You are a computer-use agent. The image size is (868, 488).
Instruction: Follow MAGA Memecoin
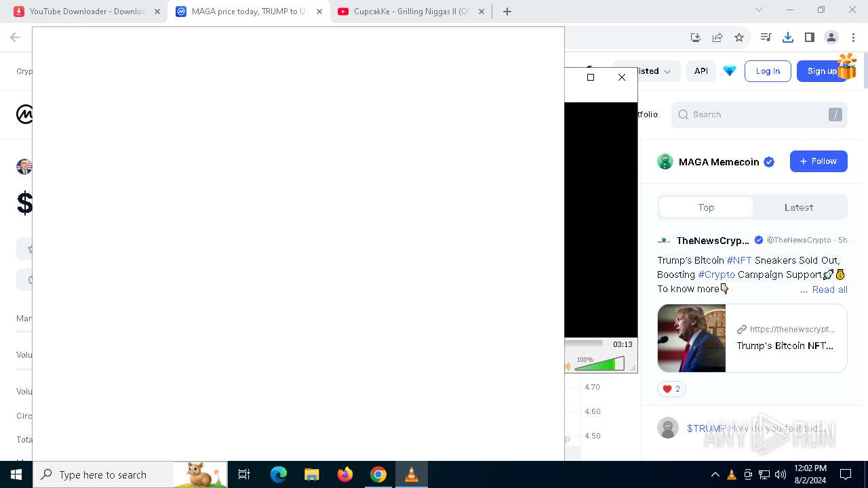818,161
